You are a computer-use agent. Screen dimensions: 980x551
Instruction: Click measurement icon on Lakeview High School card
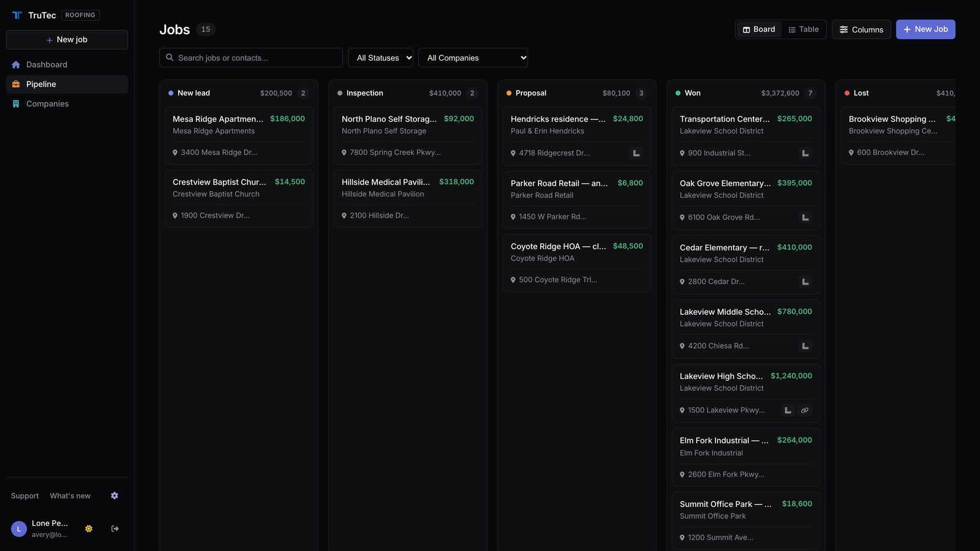click(x=788, y=410)
